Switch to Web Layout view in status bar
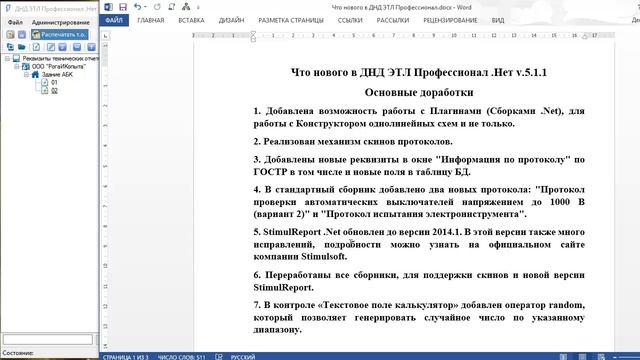This screenshot has width=640, height=360. (601, 357)
